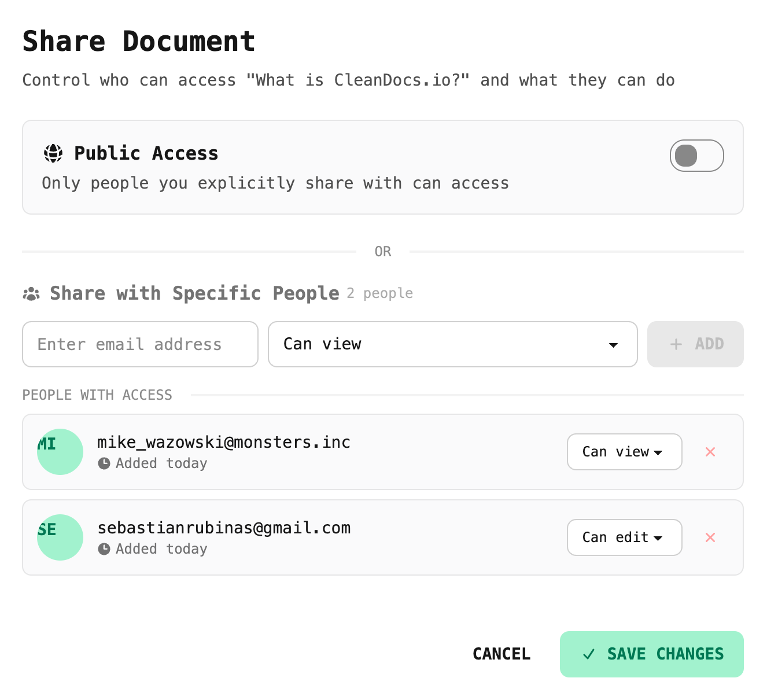This screenshot has width=767, height=700.
Task: Click the plus icon inside the ADD button
Action: coord(675,344)
